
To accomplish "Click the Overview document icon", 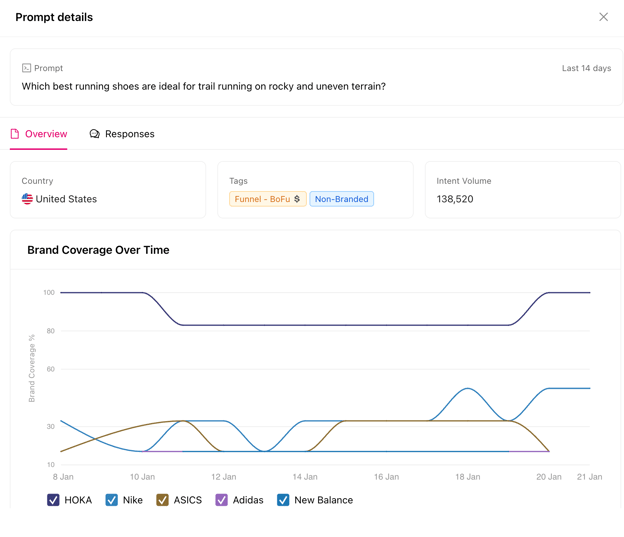I will (15, 134).
